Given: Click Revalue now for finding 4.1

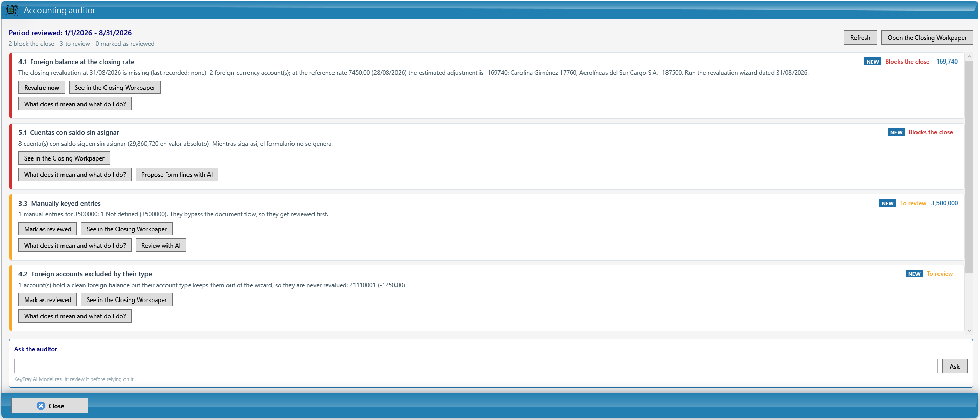Looking at the screenshot, I should (41, 87).
